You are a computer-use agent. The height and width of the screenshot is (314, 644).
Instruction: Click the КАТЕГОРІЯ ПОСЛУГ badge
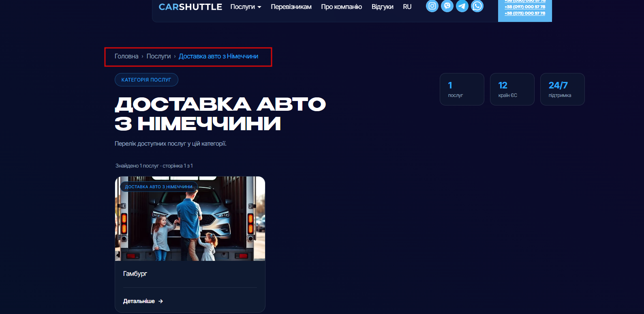tap(146, 80)
